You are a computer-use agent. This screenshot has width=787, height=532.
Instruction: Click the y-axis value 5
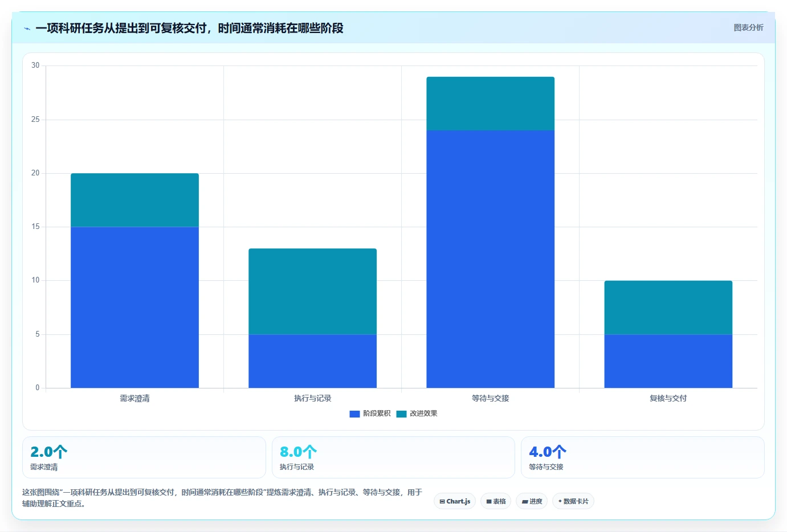[38, 334]
